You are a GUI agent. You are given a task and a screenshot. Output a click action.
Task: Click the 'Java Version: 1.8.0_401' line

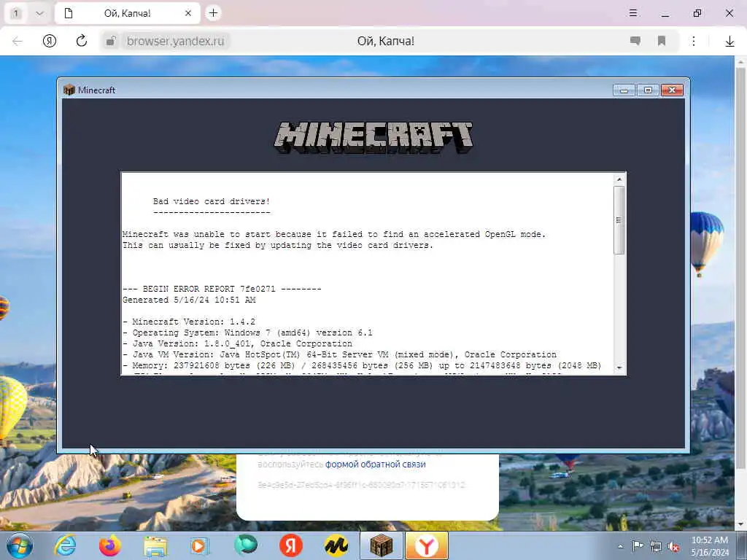click(x=237, y=344)
